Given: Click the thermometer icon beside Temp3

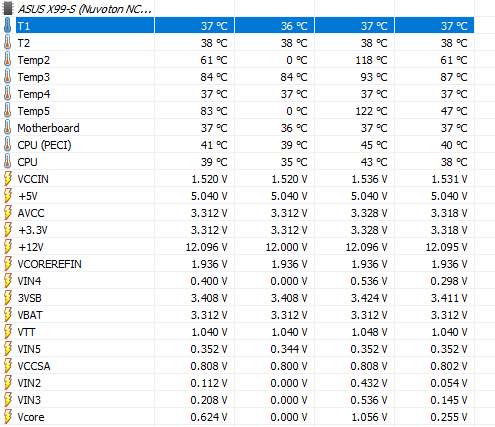Looking at the screenshot, I should pos(7,77).
